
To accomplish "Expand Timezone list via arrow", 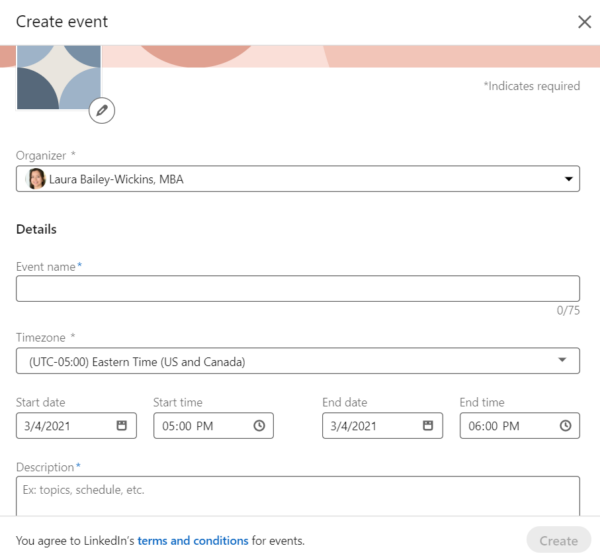I will coord(562,360).
